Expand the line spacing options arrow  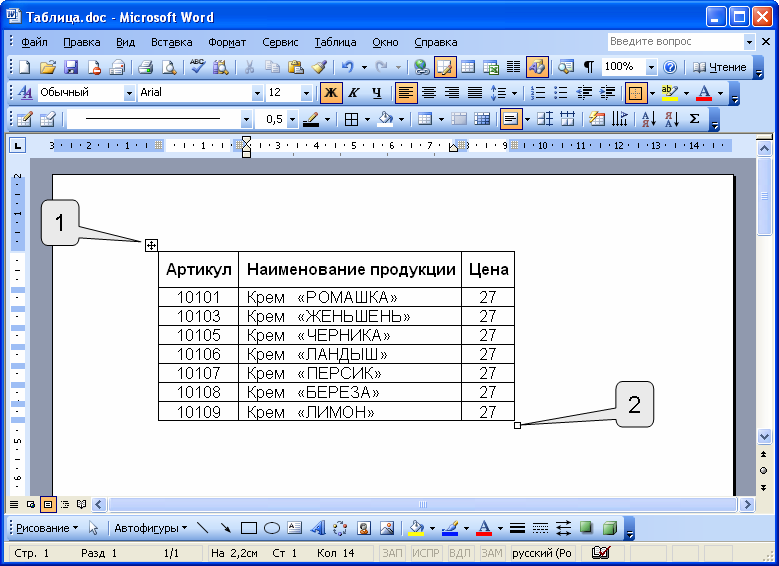514,93
